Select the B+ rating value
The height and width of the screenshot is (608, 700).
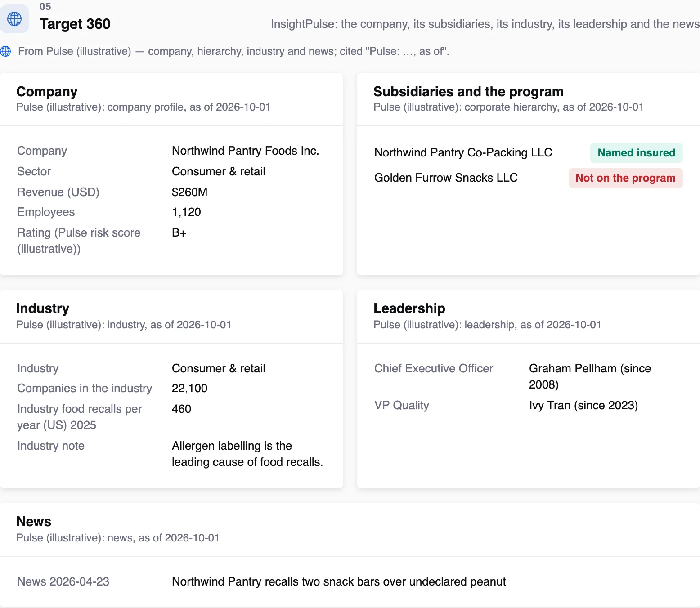pos(179,232)
